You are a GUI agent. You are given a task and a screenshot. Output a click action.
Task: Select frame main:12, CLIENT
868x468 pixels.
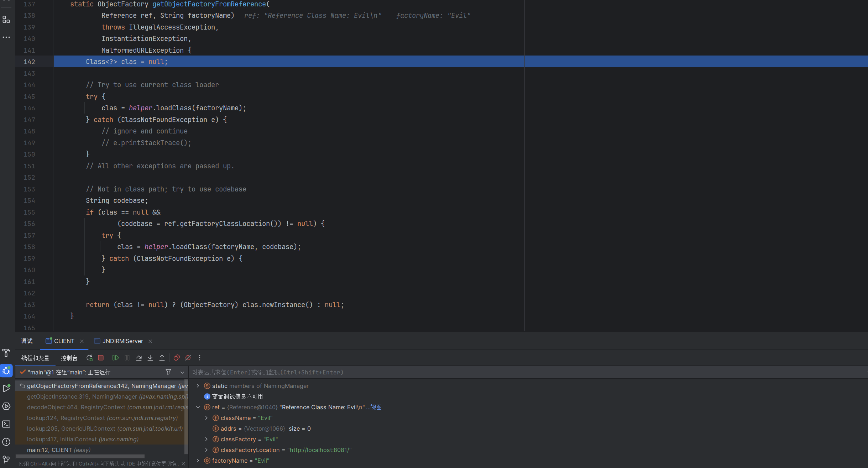102,450
